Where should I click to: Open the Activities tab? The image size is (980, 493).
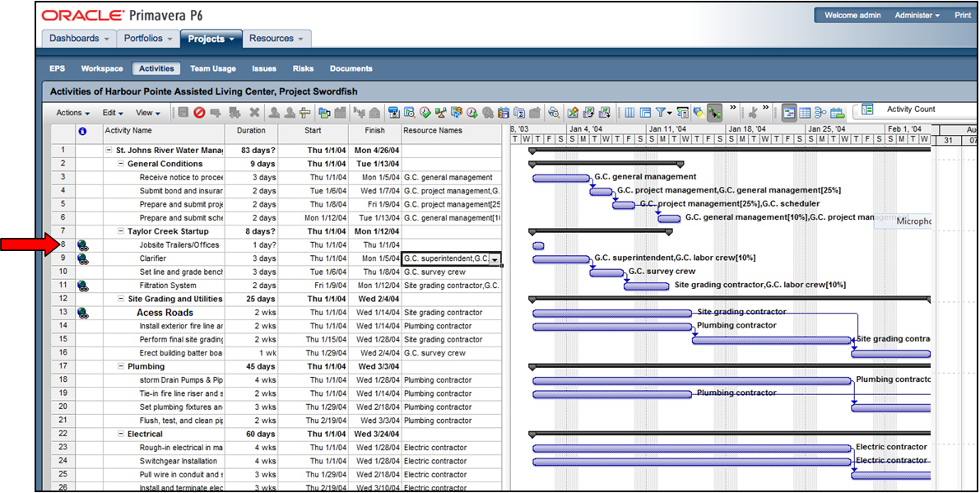[x=156, y=69]
